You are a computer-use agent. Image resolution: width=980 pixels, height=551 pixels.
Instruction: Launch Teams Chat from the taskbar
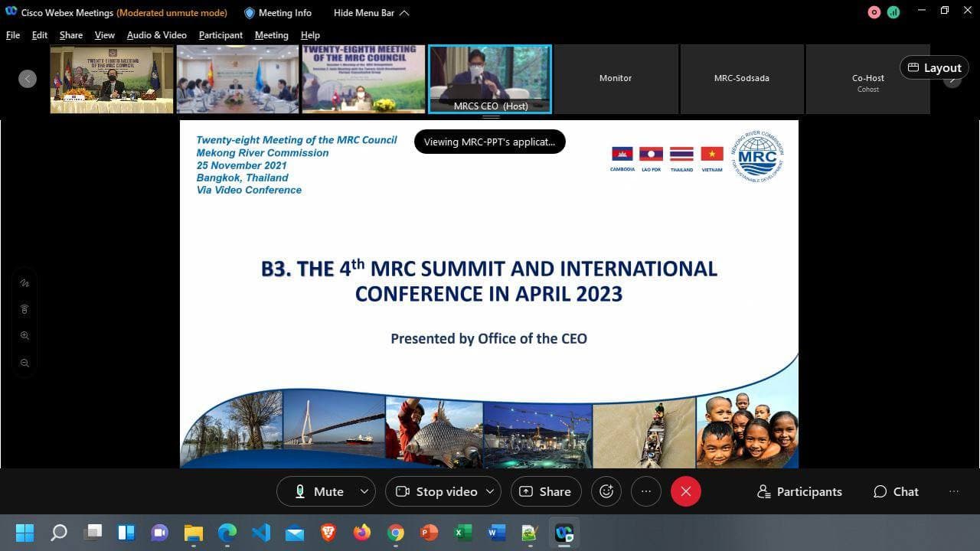point(159,532)
